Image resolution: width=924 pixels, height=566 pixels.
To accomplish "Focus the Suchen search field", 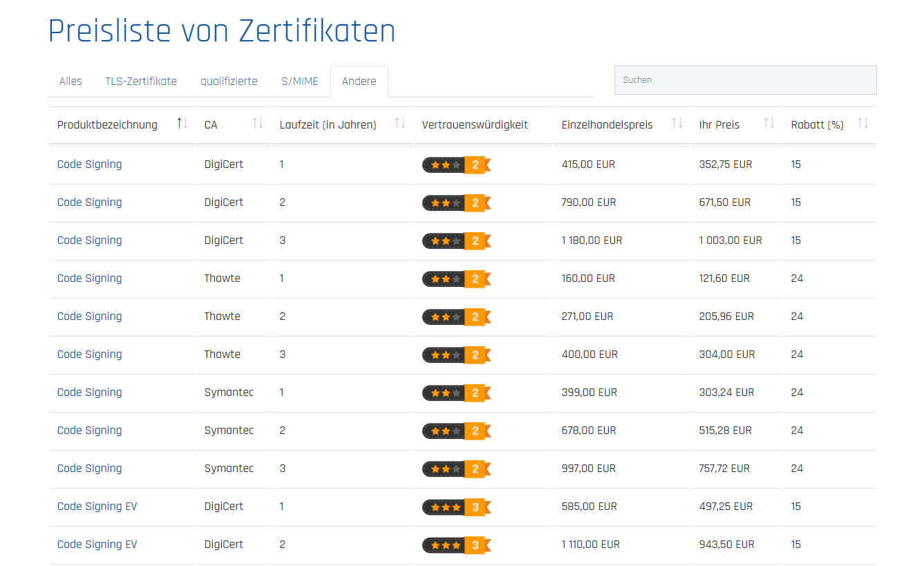I will (745, 80).
